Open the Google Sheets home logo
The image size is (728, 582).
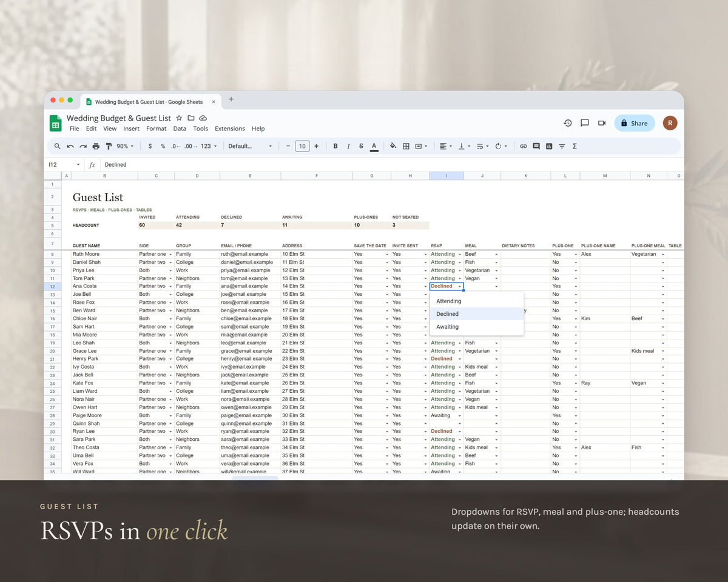pyautogui.click(x=56, y=123)
